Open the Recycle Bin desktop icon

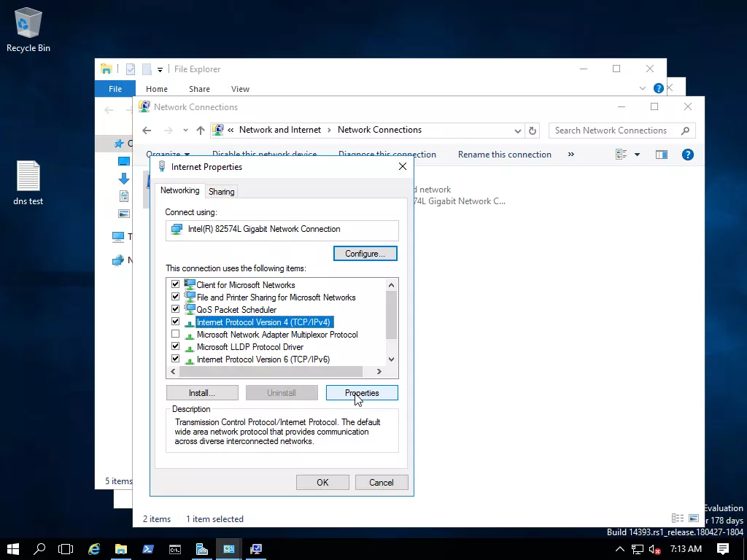(28, 29)
